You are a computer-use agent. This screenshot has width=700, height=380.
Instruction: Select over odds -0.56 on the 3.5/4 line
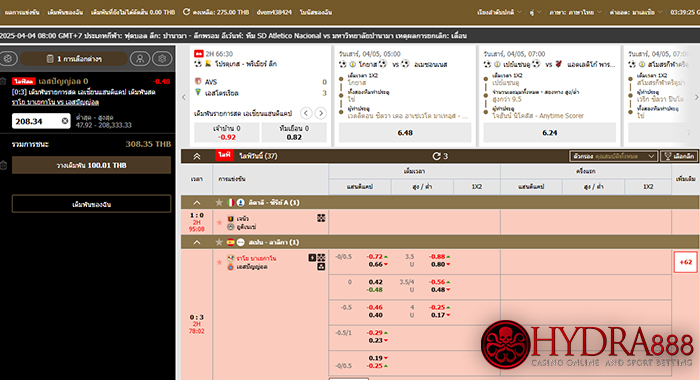click(438, 282)
